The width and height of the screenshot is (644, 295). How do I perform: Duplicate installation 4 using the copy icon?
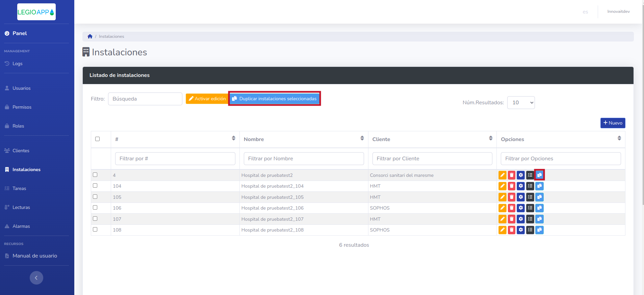coord(539,175)
